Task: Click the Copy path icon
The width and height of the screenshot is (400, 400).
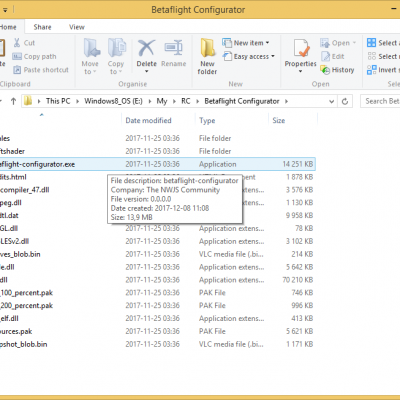Action: [x=17, y=56]
